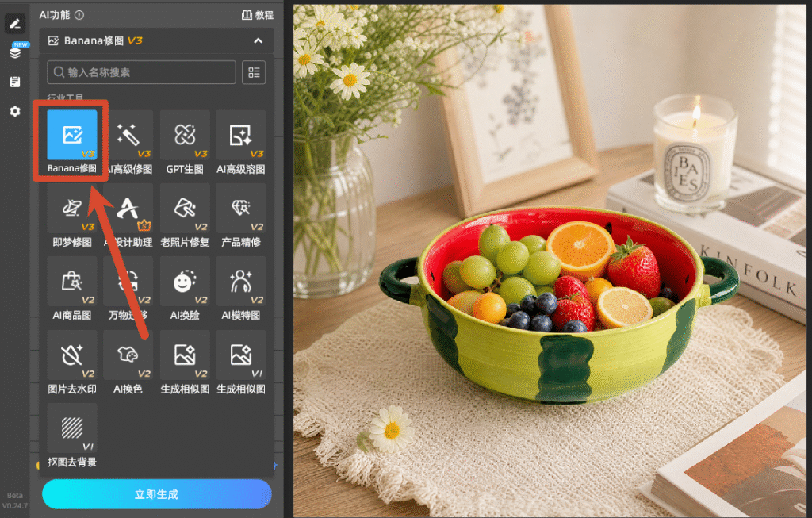
Task: Open settings gear in left sidebar
Action: tap(15, 111)
